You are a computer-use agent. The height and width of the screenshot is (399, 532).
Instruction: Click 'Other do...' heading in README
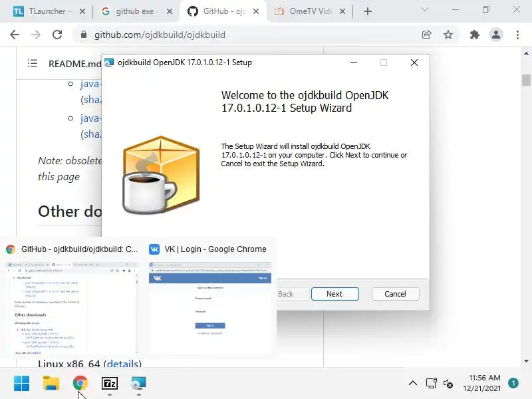pos(70,211)
